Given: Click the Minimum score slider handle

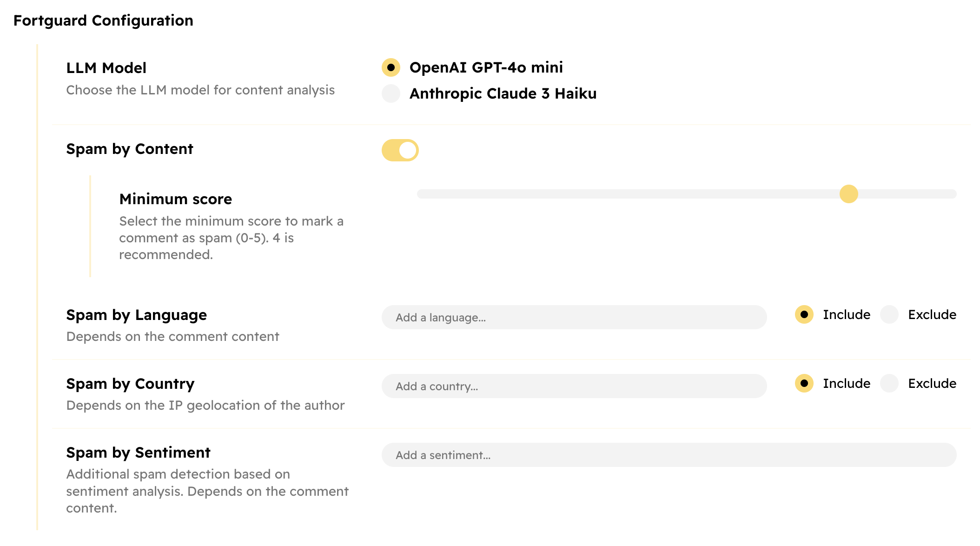Looking at the screenshot, I should [848, 194].
